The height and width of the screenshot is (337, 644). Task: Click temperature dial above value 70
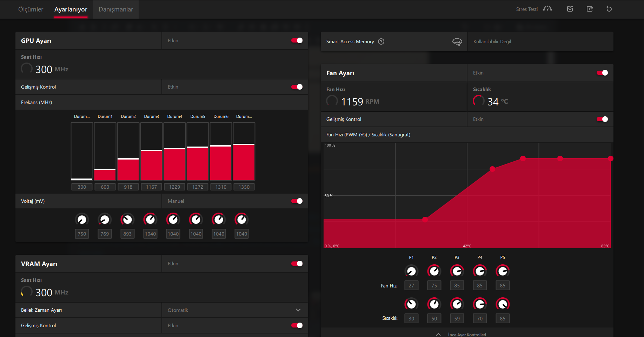point(480,304)
